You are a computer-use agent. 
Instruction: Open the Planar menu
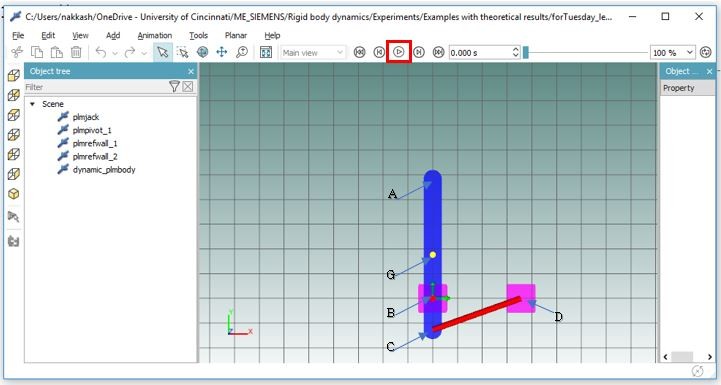[236, 35]
